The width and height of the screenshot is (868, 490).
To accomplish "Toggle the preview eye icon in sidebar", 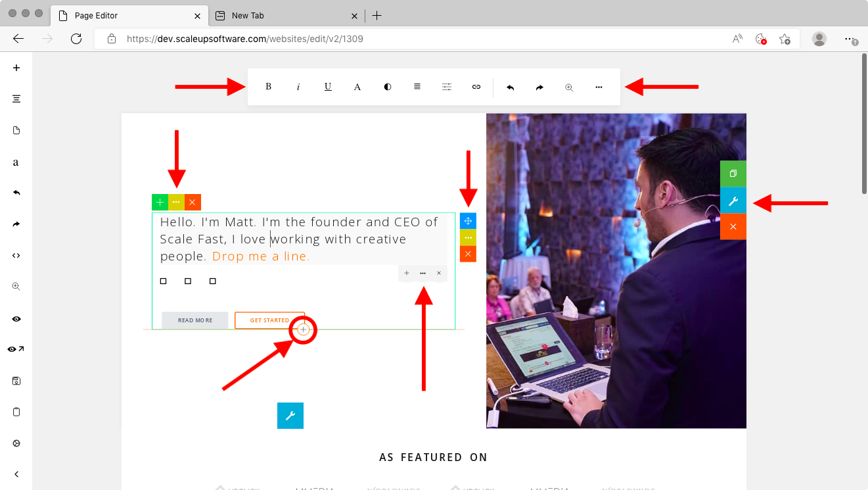I will (x=16, y=318).
